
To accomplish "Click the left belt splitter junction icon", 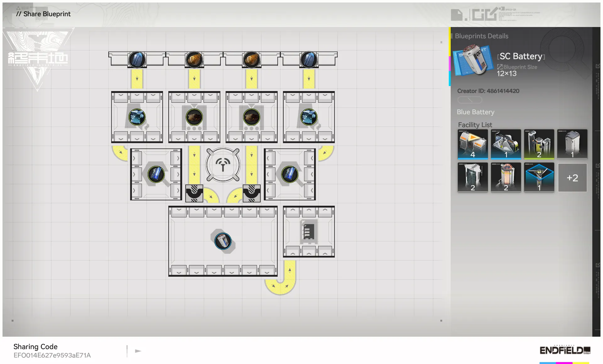I will (x=194, y=193).
